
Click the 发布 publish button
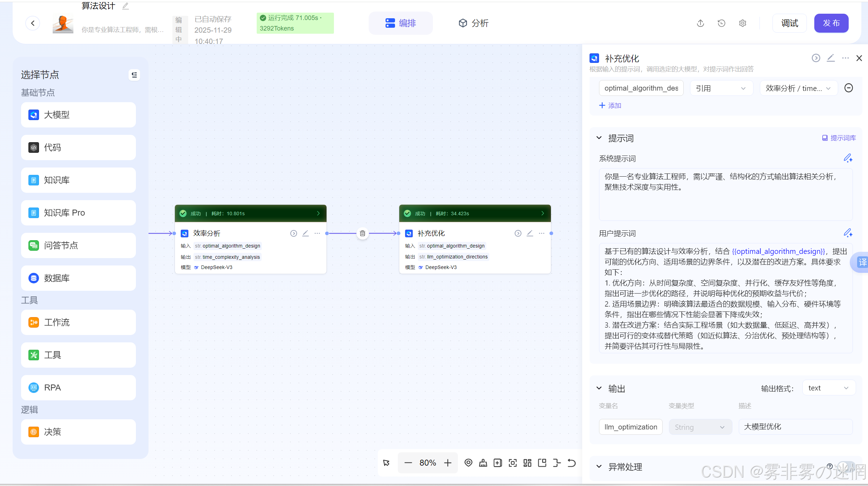click(x=831, y=23)
